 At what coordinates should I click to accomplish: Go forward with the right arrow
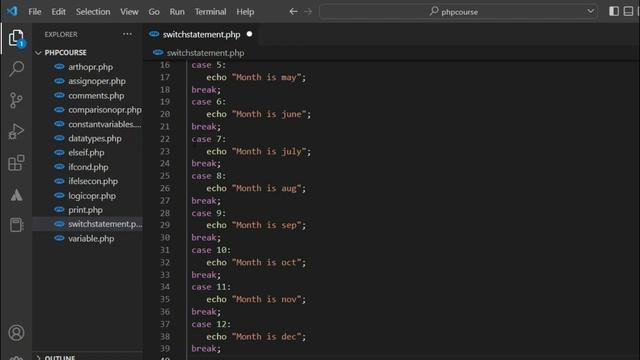click(x=308, y=11)
